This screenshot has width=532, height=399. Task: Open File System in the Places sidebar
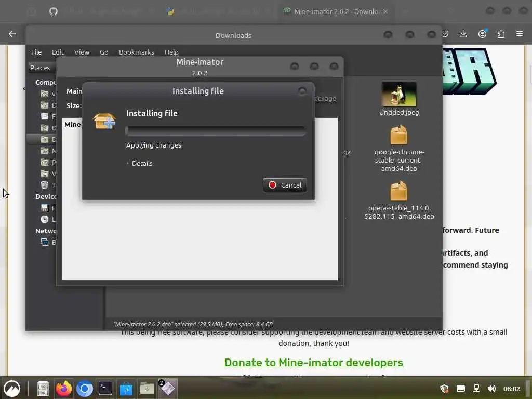click(x=45, y=116)
